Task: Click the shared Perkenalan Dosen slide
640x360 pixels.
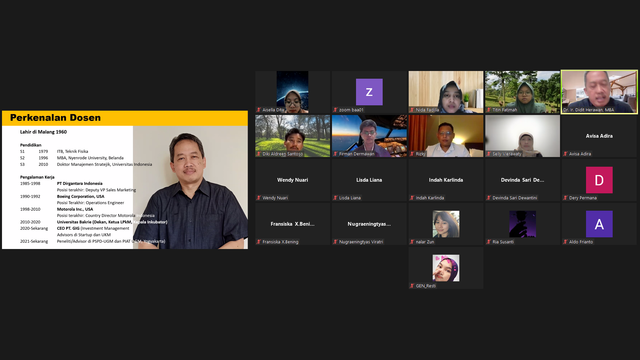Action: click(x=125, y=180)
